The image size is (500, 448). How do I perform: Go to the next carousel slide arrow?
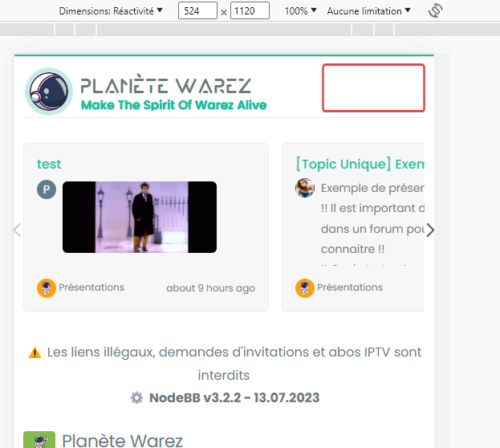tap(430, 230)
